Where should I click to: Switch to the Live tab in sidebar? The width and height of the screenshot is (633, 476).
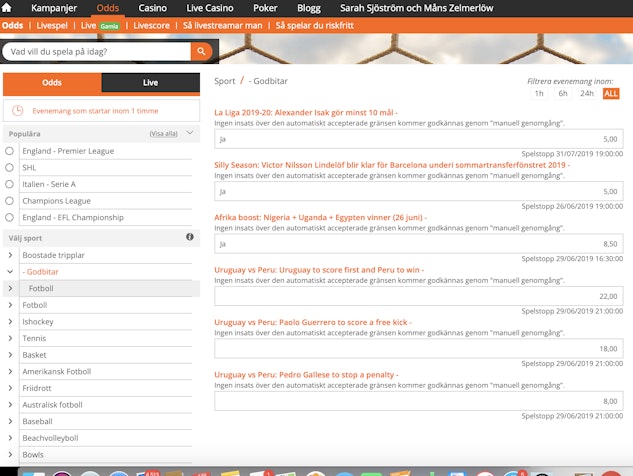pyautogui.click(x=150, y=83)
